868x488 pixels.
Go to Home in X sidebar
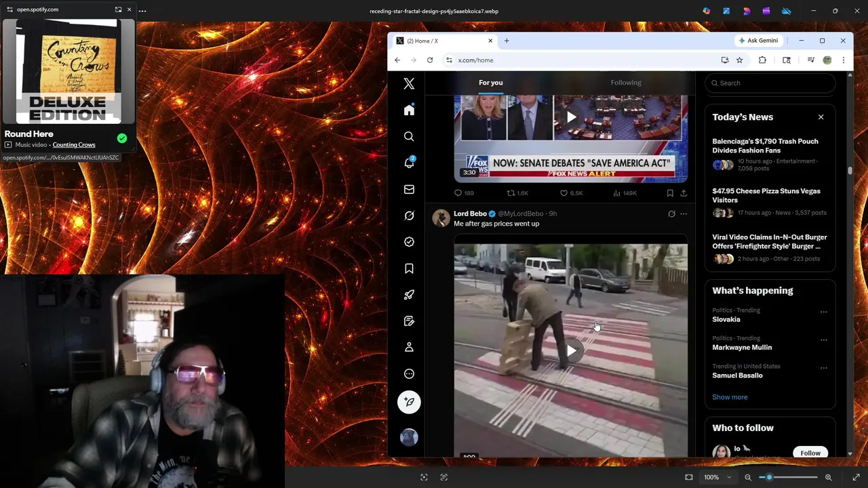409,110
